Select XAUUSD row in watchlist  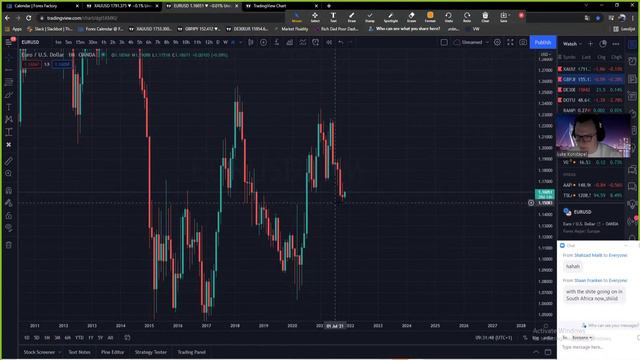pyautogui.click(x=591, y=69)
